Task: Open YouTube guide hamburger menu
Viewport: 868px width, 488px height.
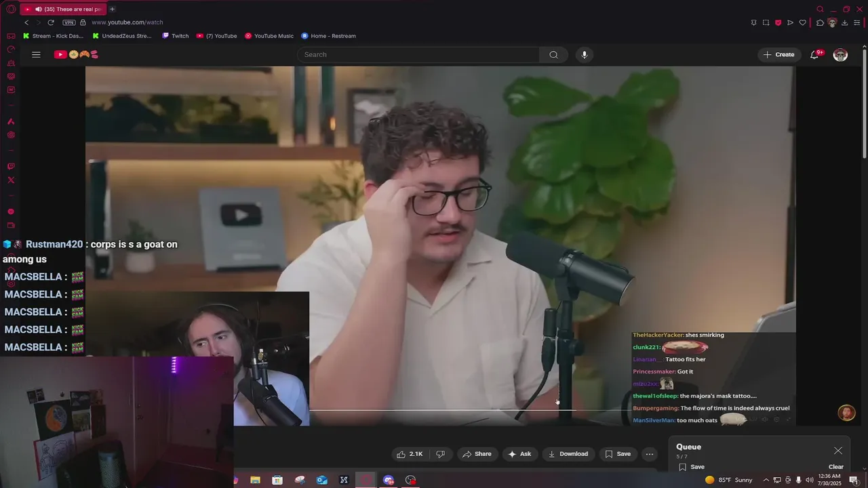Action: tap(36, 54)
